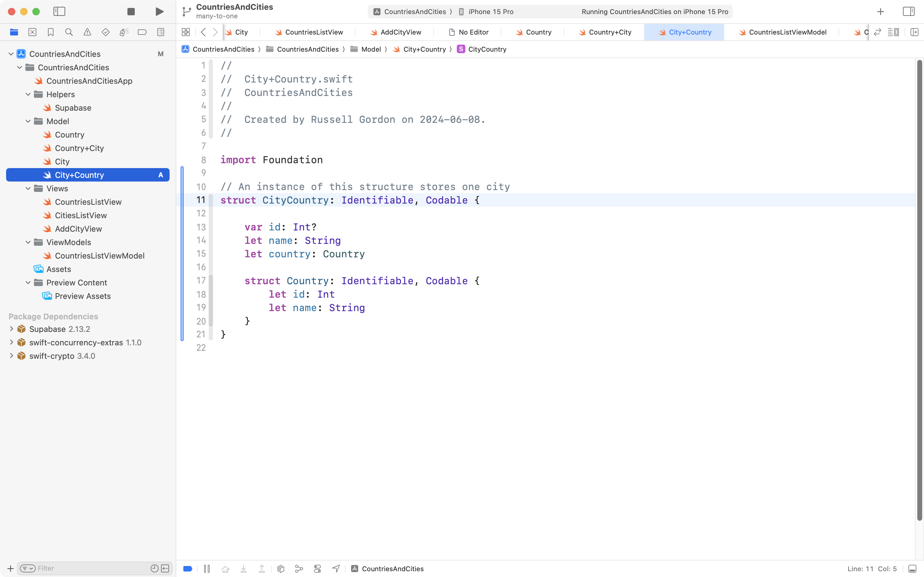Open the Find navigator magnifying glass

(69, 32)
